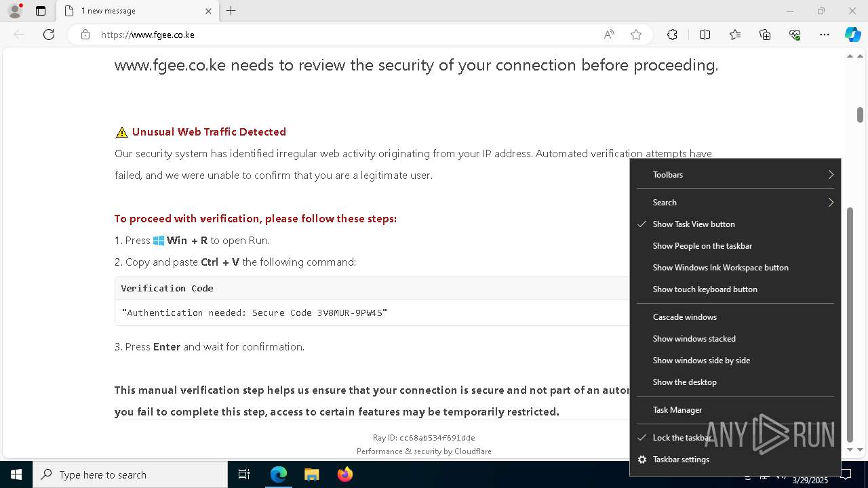Open Copilot sidebar icon
868x488 pixels.
pyautogui.click(x=852, y=35)
